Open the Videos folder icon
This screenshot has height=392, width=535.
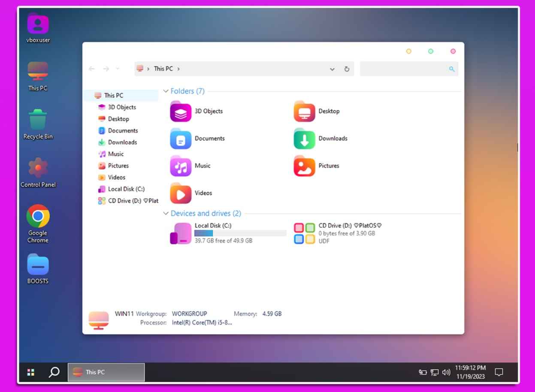[x=181, y=193]
